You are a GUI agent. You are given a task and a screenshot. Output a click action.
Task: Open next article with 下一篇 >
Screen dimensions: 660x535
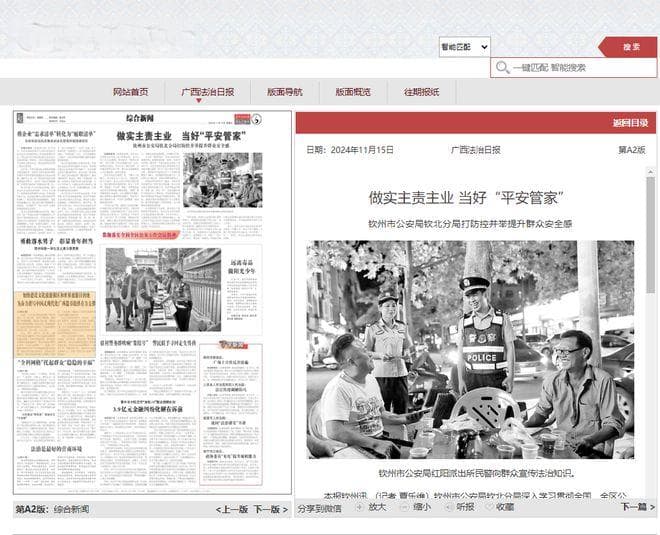point(638,507)
